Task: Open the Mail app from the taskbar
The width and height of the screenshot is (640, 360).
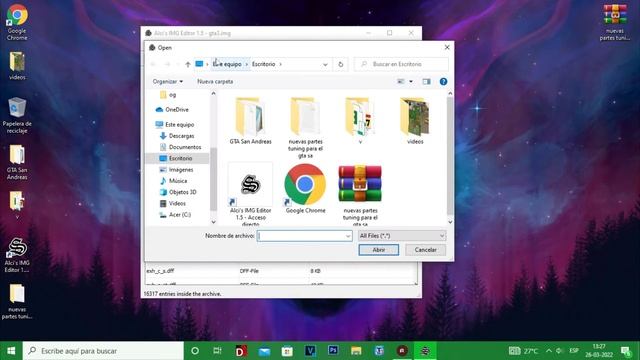Action: click(264, 351)
